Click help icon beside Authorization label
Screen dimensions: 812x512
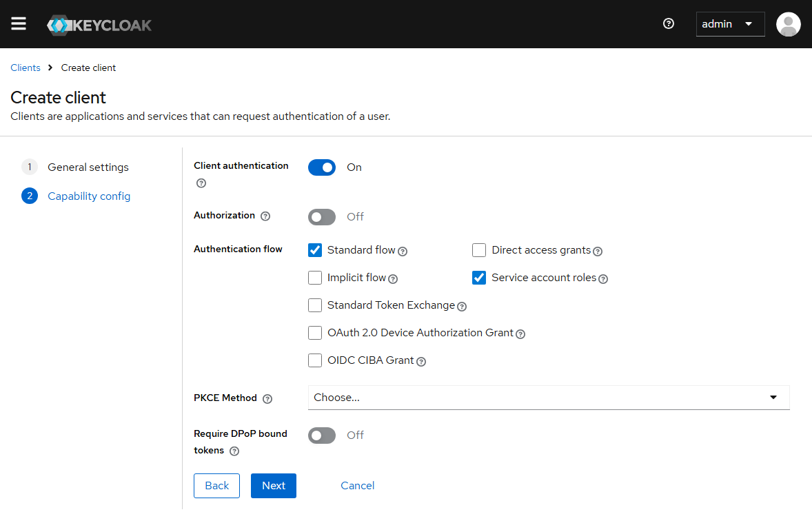[x=265, y=216]
